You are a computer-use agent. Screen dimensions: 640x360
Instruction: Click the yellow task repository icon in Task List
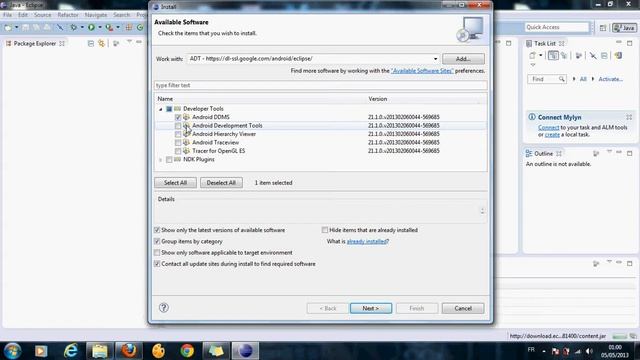[x=618, y=56]
